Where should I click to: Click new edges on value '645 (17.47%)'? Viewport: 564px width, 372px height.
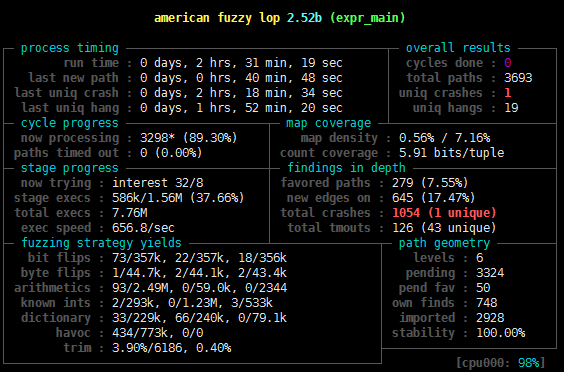tap(433, 198)
